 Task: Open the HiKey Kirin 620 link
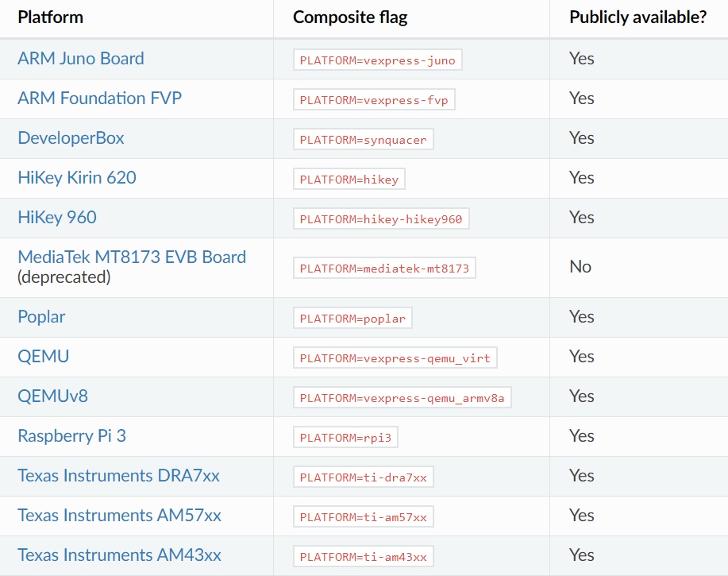pyautogui.click(x=76, y=177)
